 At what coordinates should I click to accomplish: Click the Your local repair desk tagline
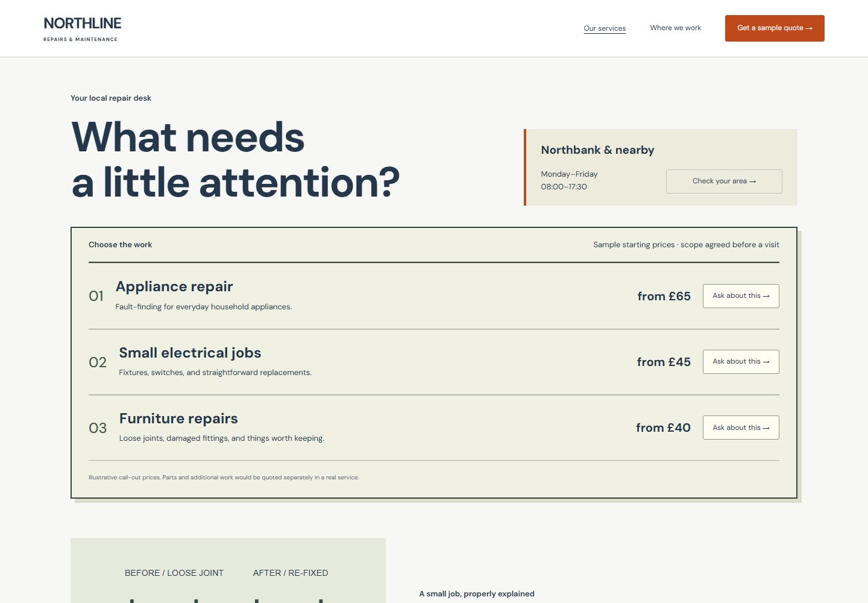tap(111, 98)
